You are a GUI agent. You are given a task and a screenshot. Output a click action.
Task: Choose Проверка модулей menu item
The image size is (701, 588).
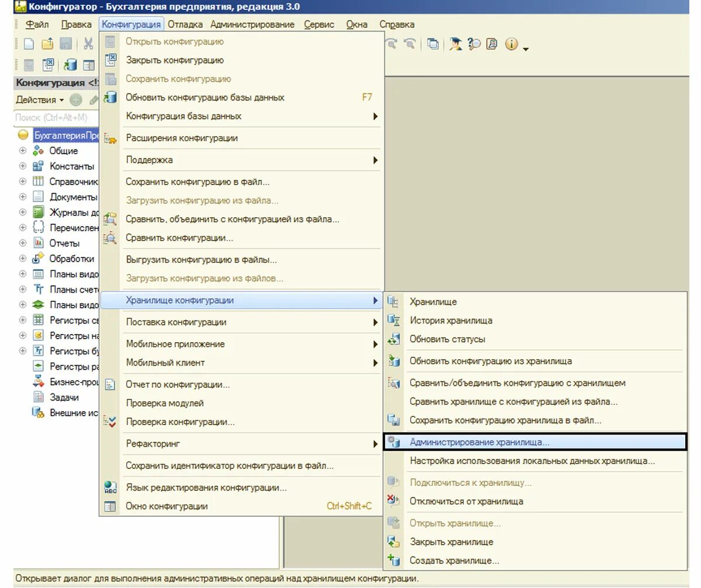241,403
